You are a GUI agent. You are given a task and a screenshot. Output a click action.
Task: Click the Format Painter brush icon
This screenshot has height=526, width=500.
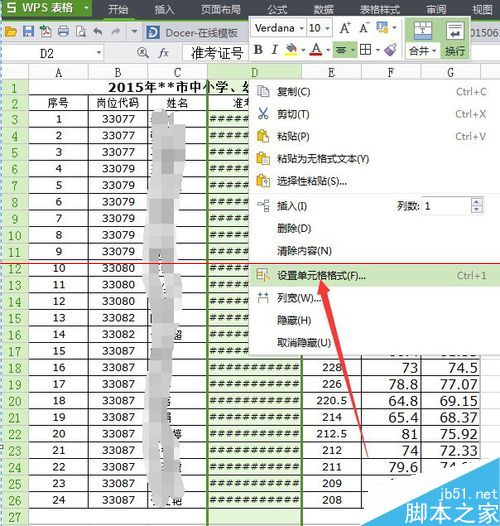click(x=391, y=50)
